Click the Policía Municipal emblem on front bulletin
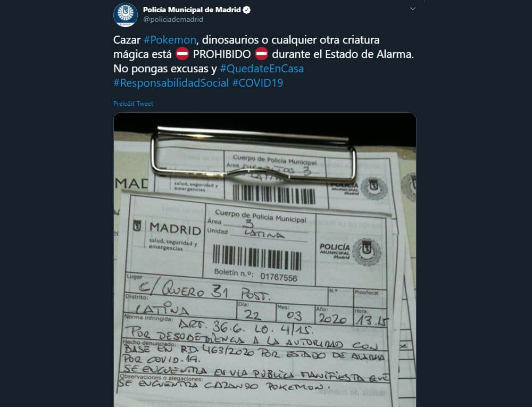The image size is (532, 407). 367,252
